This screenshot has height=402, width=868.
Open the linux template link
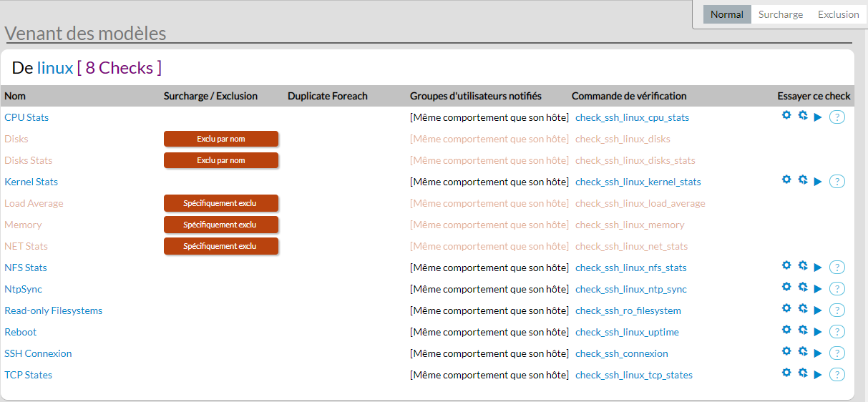55,68
